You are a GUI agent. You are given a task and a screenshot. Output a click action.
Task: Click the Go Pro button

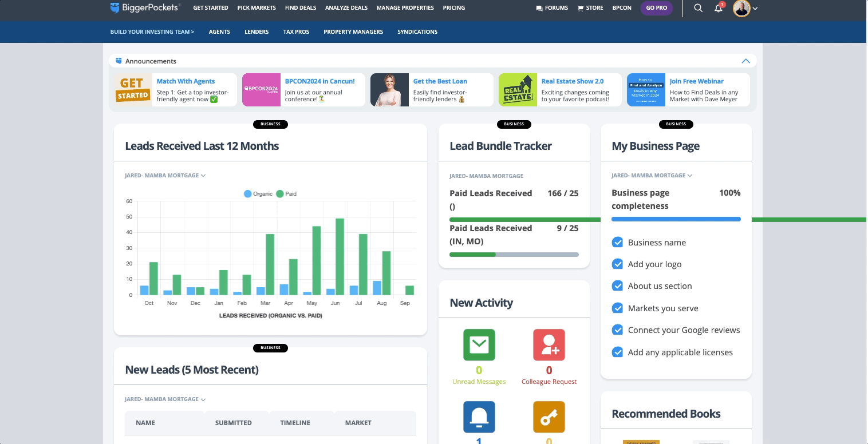656,8
